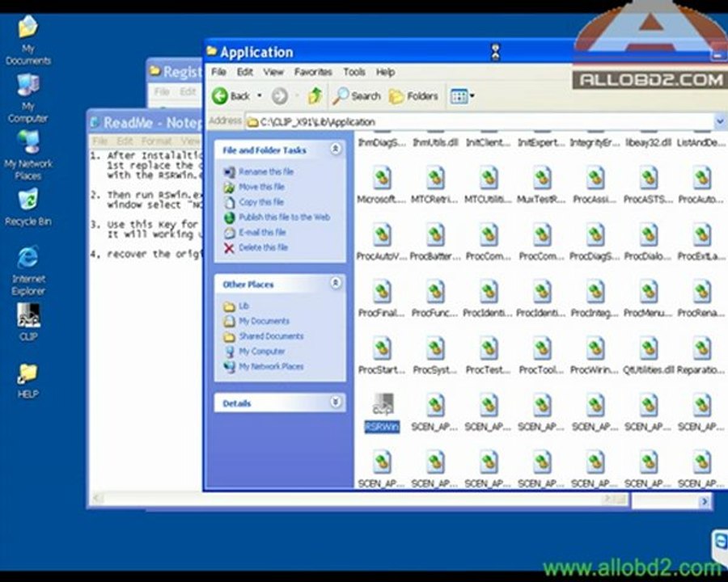
Task: Launch Internet Explorer from desktop
Action: coord(28,270)
